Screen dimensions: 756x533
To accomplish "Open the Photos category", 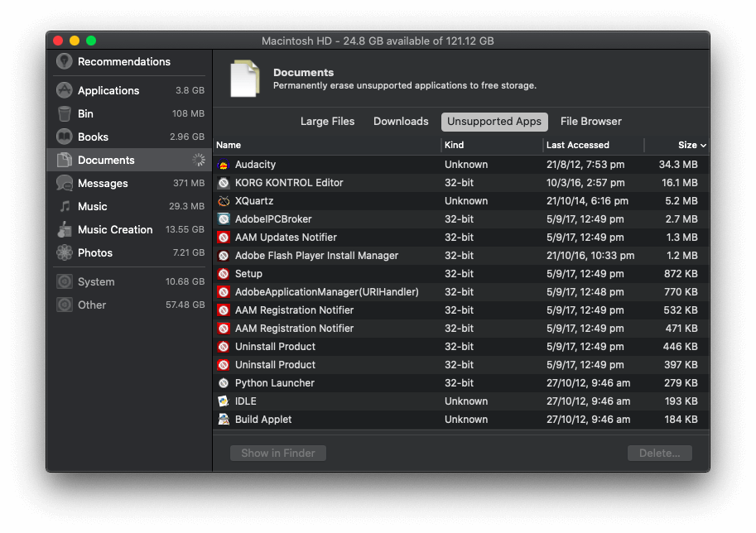I will (130, 252).
